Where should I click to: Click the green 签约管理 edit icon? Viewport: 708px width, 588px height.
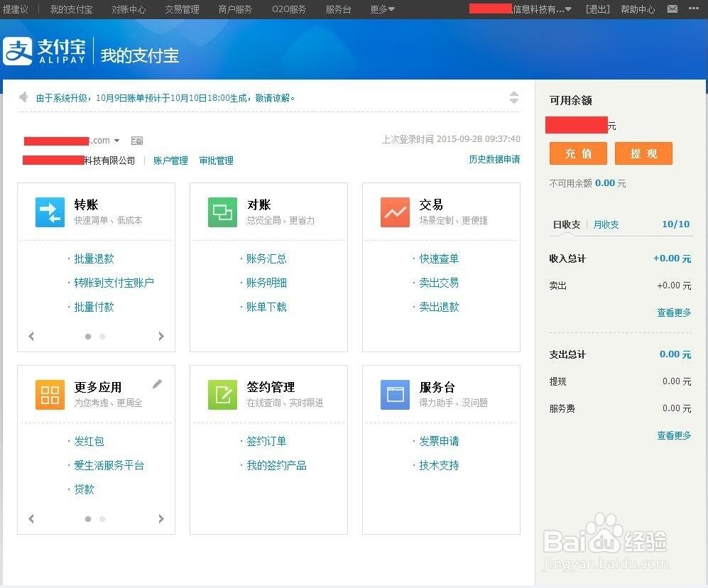222,394
